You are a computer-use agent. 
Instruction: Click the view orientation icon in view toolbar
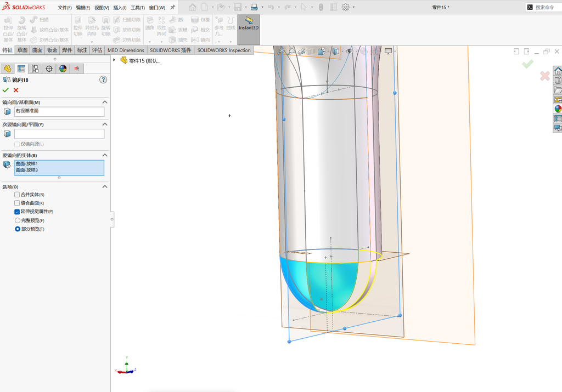[x=321, y=52]
